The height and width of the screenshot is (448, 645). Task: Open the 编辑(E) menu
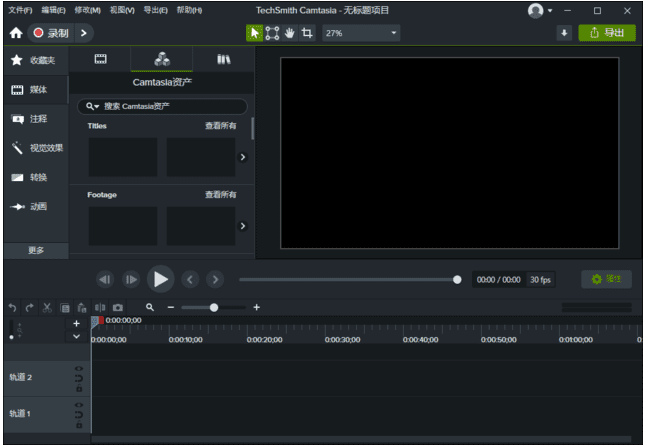53,10
